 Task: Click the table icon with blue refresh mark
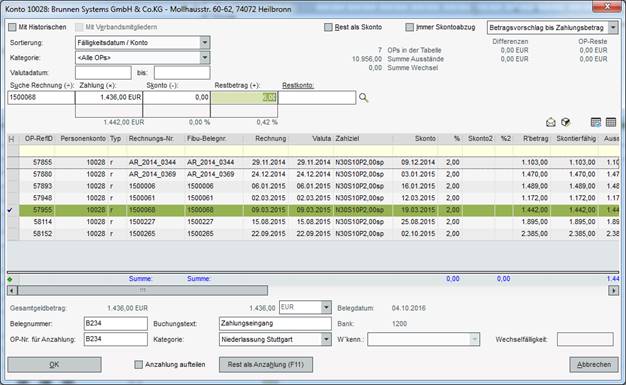click(596, 123)
